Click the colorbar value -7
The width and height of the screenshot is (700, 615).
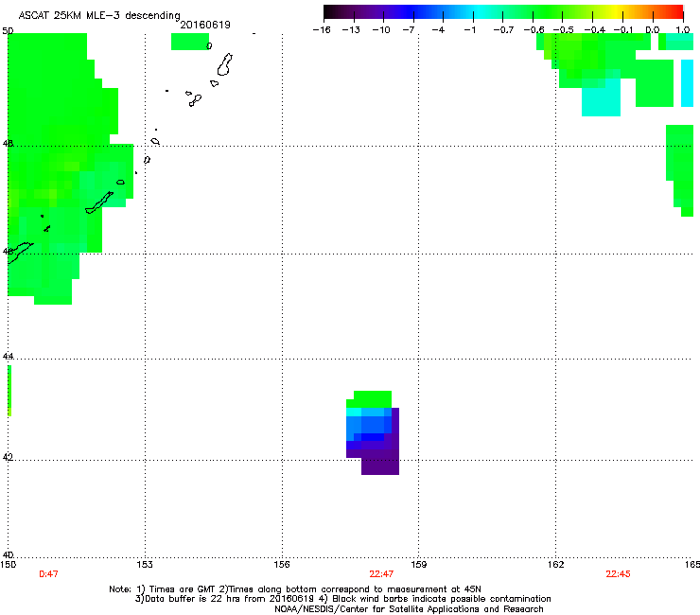pos(408,30)
